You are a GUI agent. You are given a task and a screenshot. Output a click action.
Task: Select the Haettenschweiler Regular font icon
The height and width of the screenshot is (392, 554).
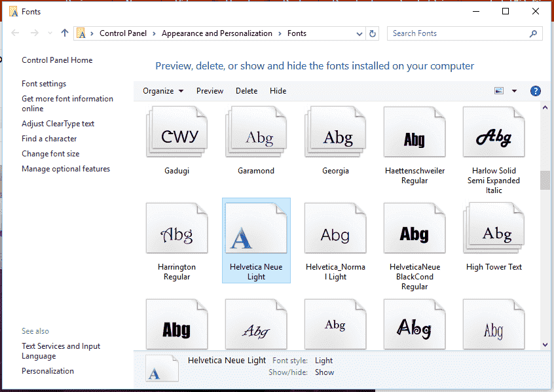pyautogui.click(x=415, y=132)
